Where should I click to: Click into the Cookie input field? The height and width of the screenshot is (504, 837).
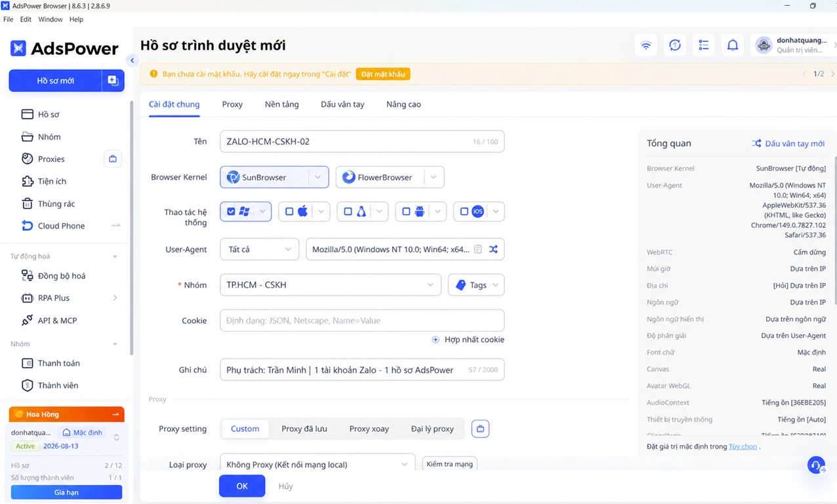362,320
